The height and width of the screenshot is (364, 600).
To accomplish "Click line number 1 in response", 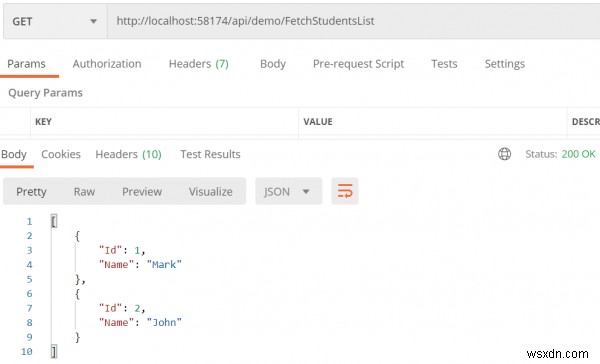I will pyautogui.click(x=29, y=222).
